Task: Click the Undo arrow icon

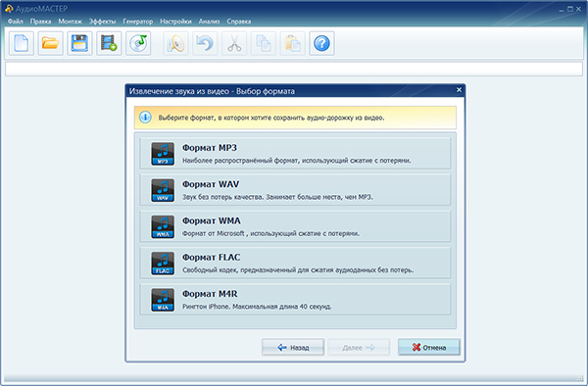Action: click(x=205, y=43)
